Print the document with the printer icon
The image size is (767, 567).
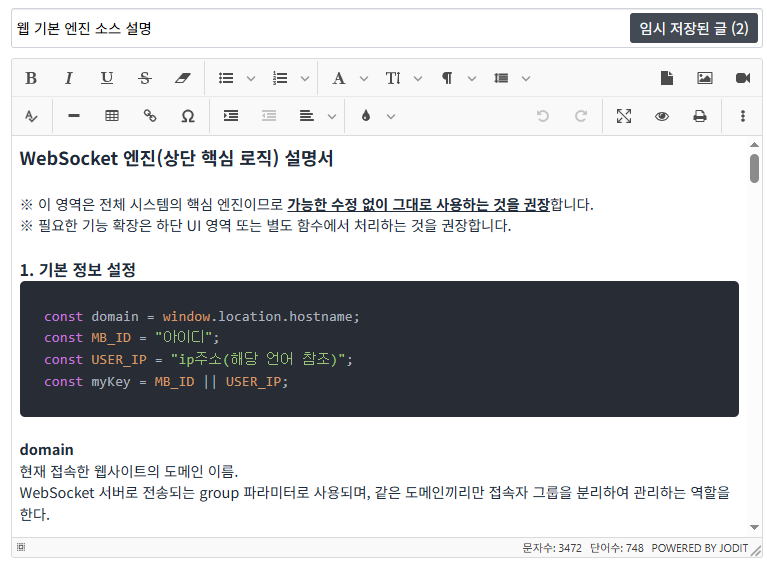coord(700,116)
